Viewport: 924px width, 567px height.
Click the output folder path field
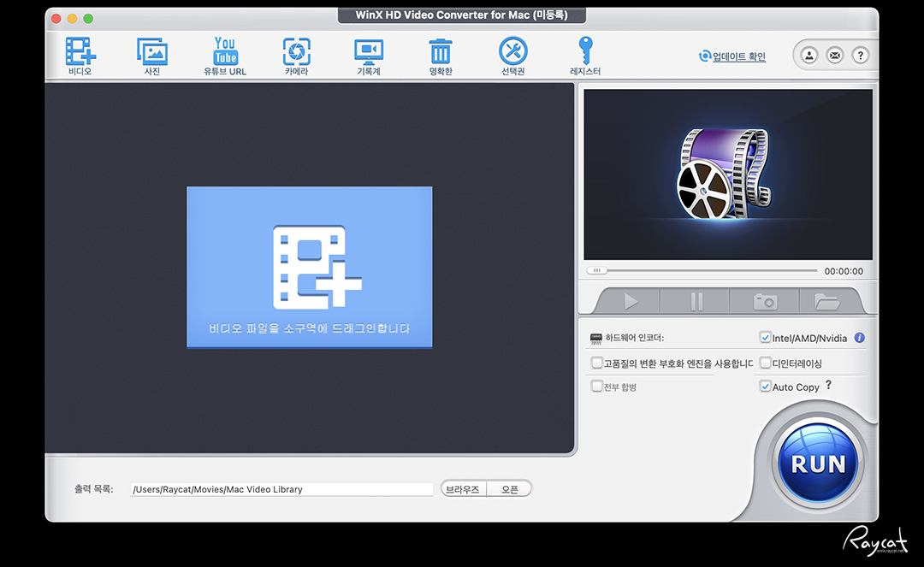(x=281, y=489)
